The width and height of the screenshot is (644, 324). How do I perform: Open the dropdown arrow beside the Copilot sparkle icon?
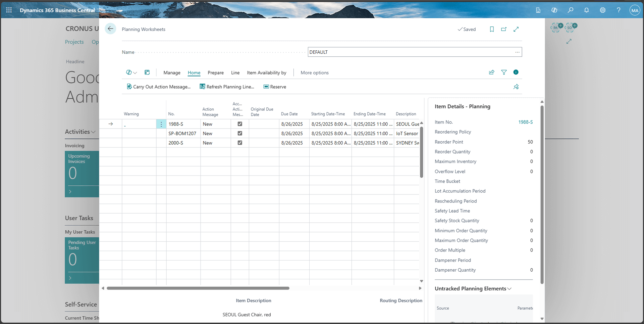click(x=135, y=73)
